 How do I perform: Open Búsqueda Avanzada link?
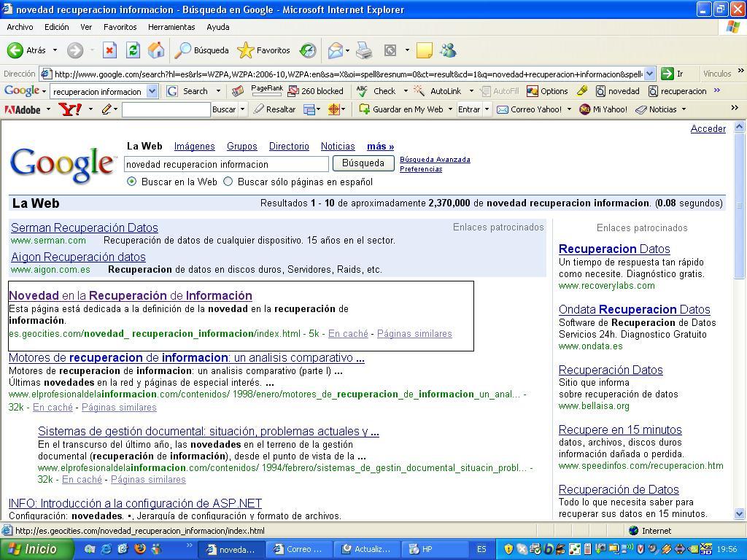click(435, 160)
